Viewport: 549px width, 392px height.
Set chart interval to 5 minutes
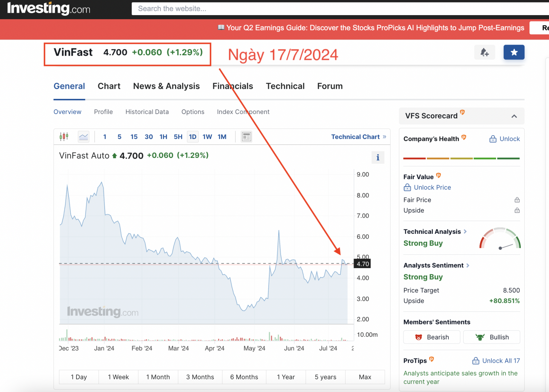click(x=119, y=137)
